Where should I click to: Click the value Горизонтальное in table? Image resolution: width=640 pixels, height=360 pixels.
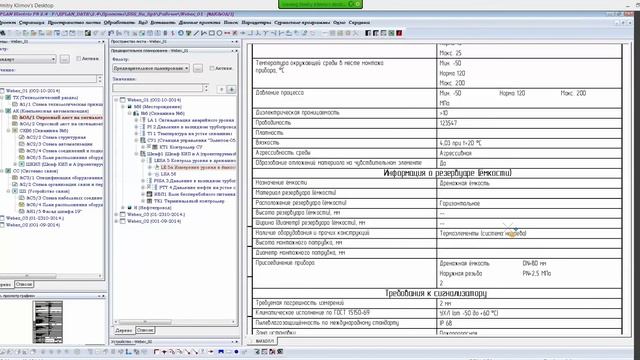460,203
